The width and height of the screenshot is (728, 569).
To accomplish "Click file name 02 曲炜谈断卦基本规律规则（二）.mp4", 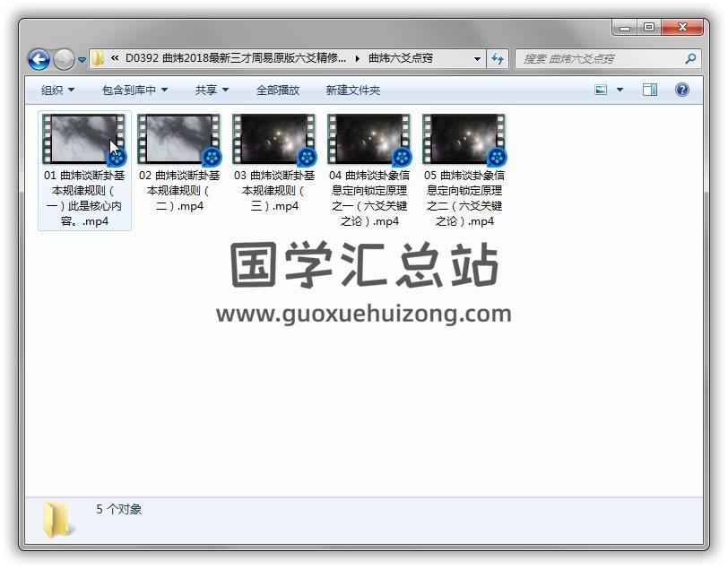I will pyautogui.click(x=179, y=191).
